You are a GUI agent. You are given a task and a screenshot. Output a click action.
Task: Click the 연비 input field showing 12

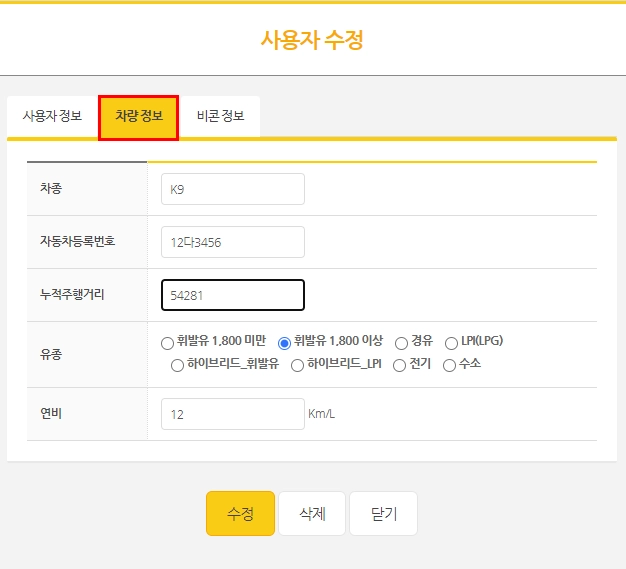[233, 414]
